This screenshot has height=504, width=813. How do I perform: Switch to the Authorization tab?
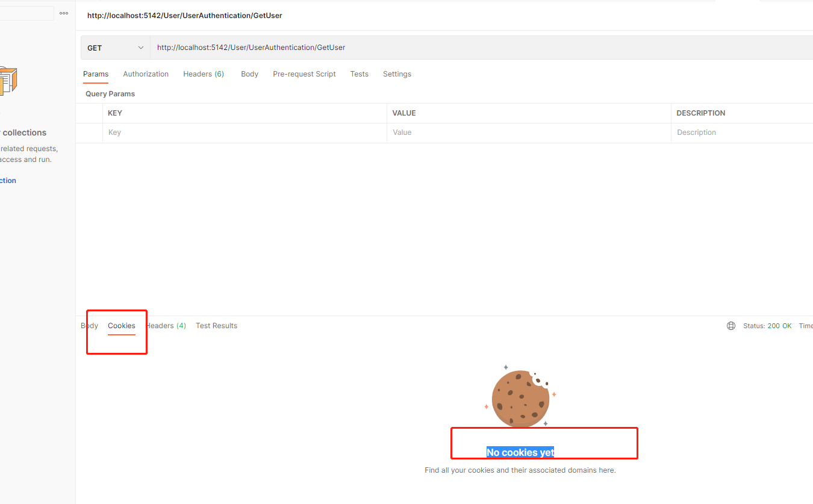tap(145, 73)
